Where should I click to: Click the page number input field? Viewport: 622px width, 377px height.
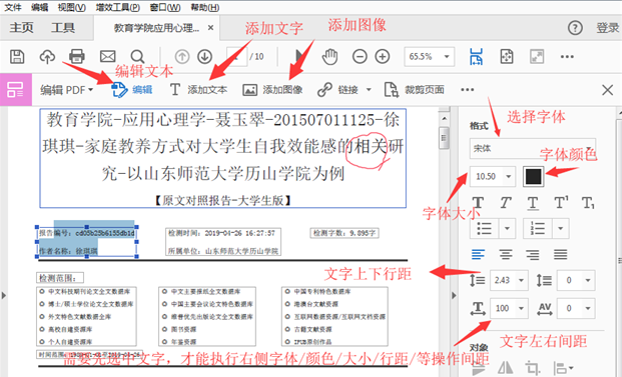(236, 56)
